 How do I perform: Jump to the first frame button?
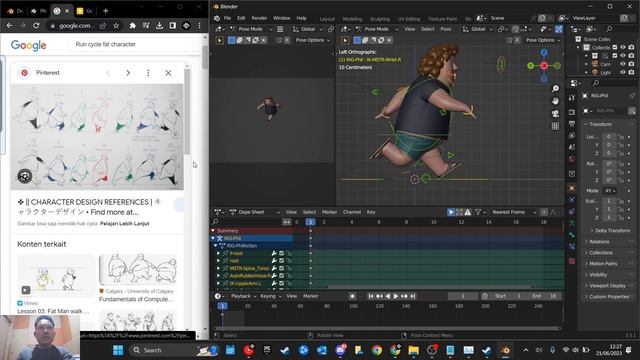click(371, 296)
